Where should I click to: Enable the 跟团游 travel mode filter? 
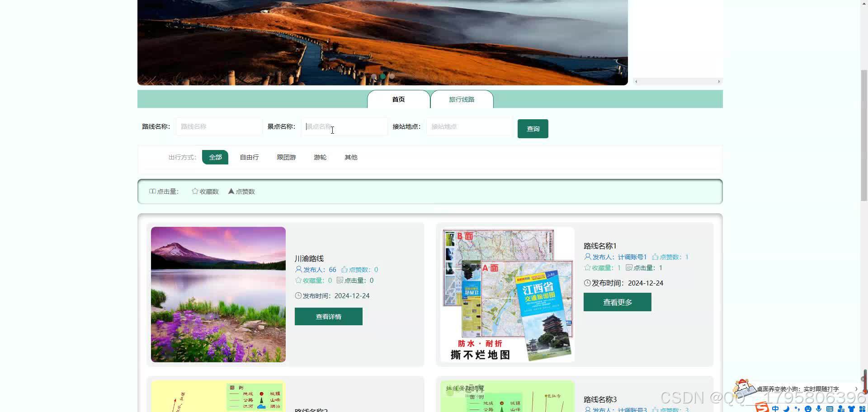pyautogui.click(x=286, y=157)
